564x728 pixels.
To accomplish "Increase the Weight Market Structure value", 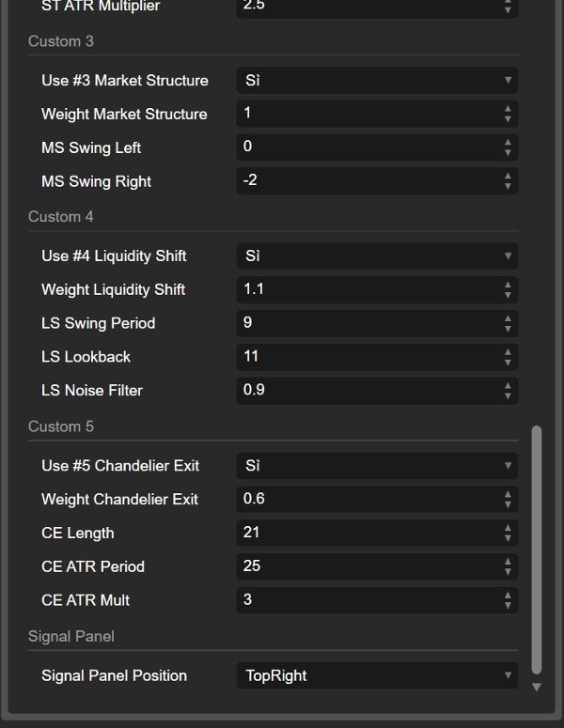I will coord(508,109).
